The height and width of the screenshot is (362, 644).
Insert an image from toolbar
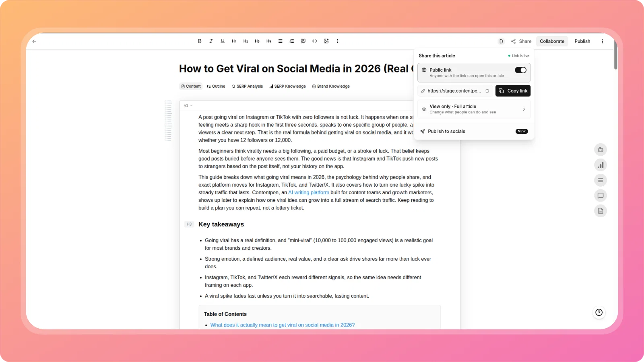[x=326, y=41]
